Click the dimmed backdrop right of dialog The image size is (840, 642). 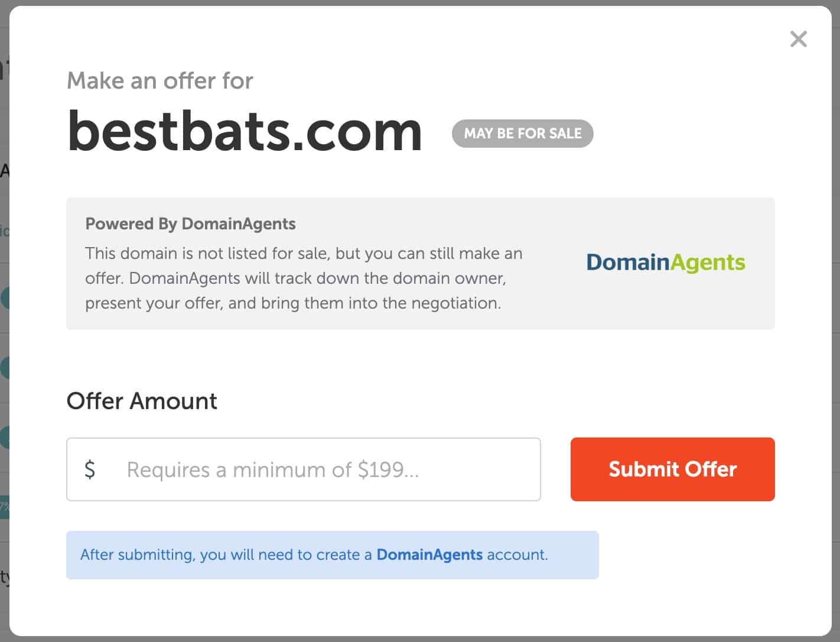coord(836,319)
